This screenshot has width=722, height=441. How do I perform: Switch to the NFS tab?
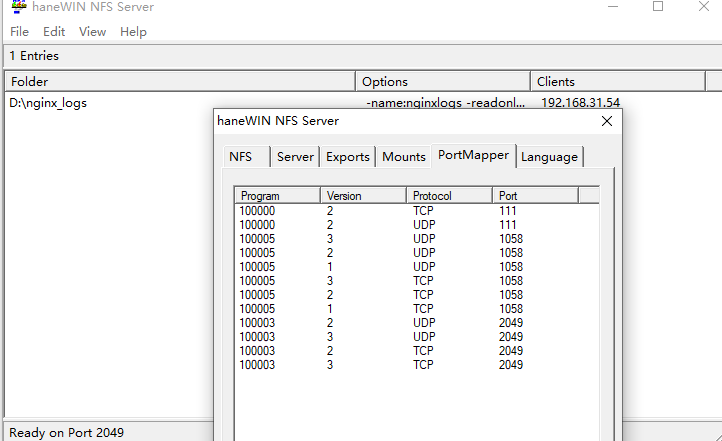(x=246, y=157)
